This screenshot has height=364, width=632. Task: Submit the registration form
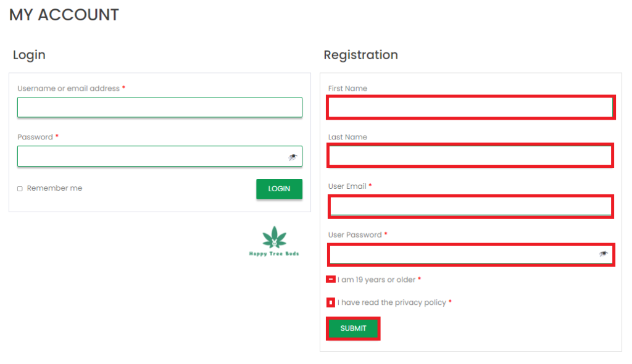pyautogui.click(x=353, y=328)
